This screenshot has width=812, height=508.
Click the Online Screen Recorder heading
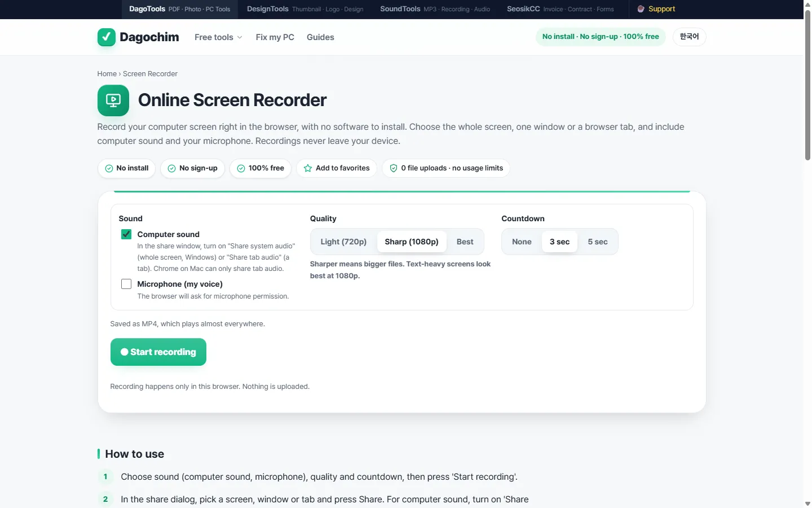(x=232, y=100)
